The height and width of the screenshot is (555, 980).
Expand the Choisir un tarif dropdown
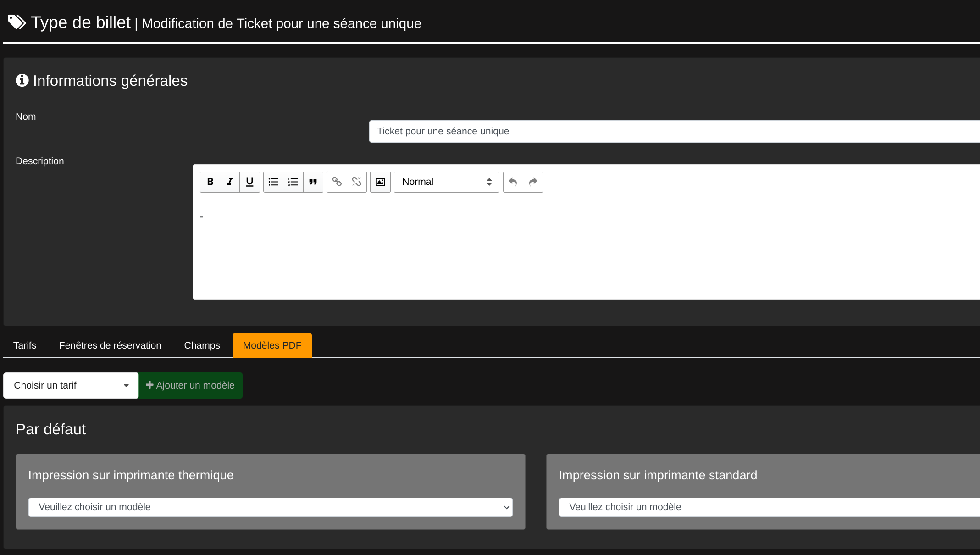71,385
